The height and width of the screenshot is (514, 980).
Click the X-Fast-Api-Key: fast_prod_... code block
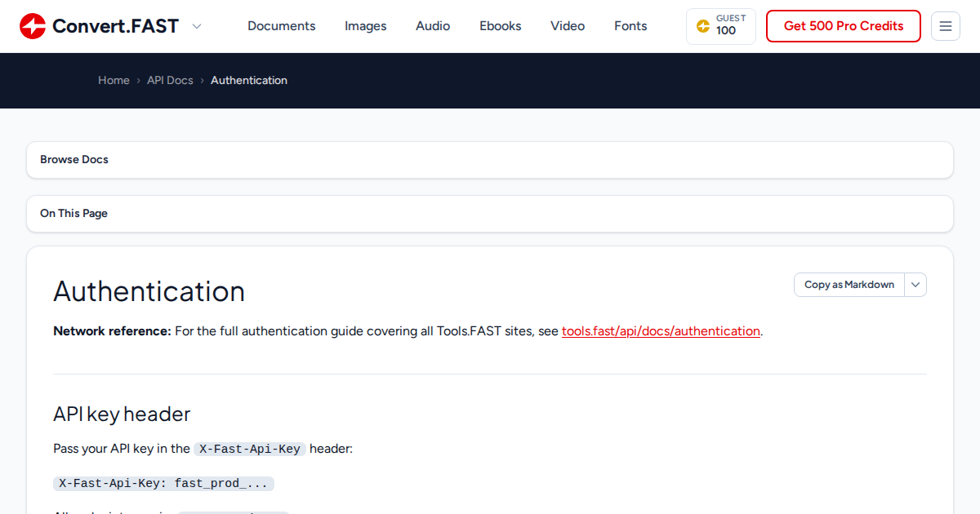click(x=164, y=483)
